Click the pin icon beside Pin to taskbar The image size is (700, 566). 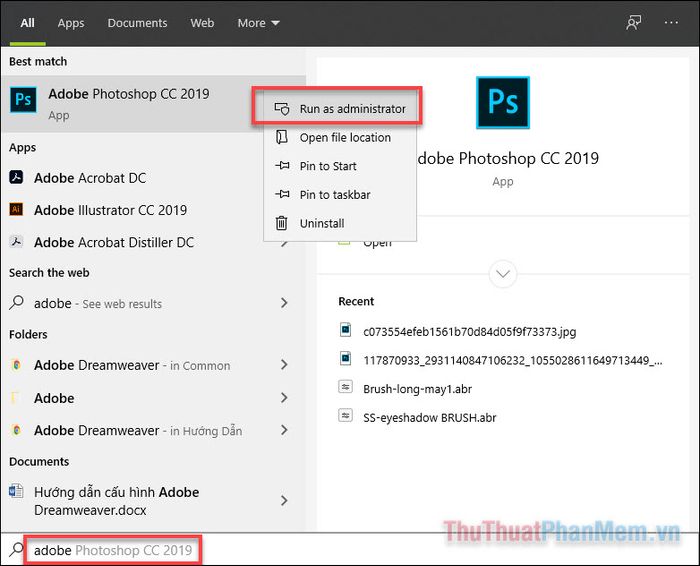point(282,194)
